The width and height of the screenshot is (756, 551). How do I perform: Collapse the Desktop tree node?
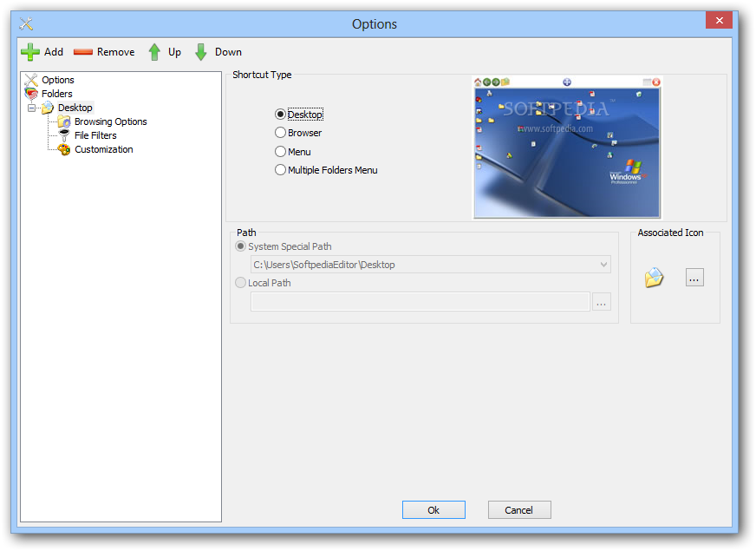tap(32, 108)
